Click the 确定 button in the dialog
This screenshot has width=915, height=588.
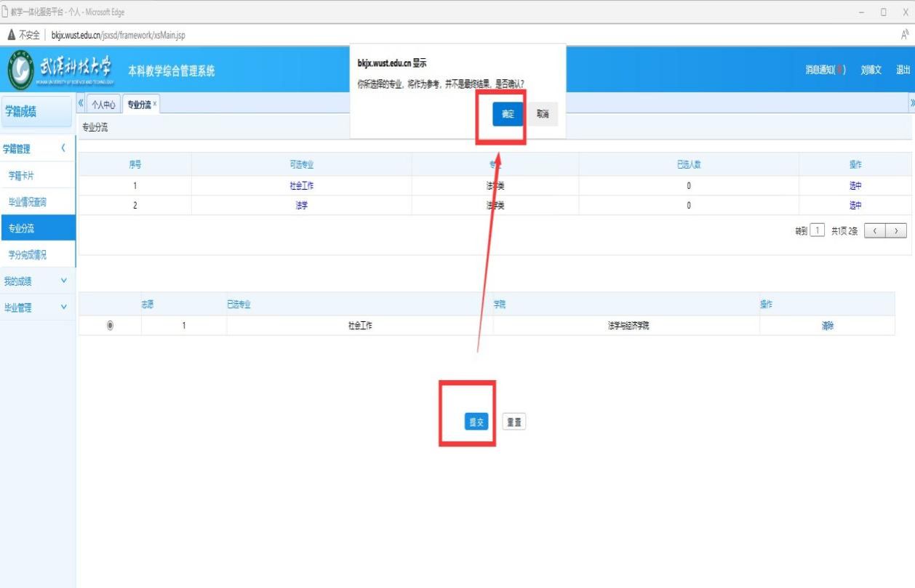(508, 114)
